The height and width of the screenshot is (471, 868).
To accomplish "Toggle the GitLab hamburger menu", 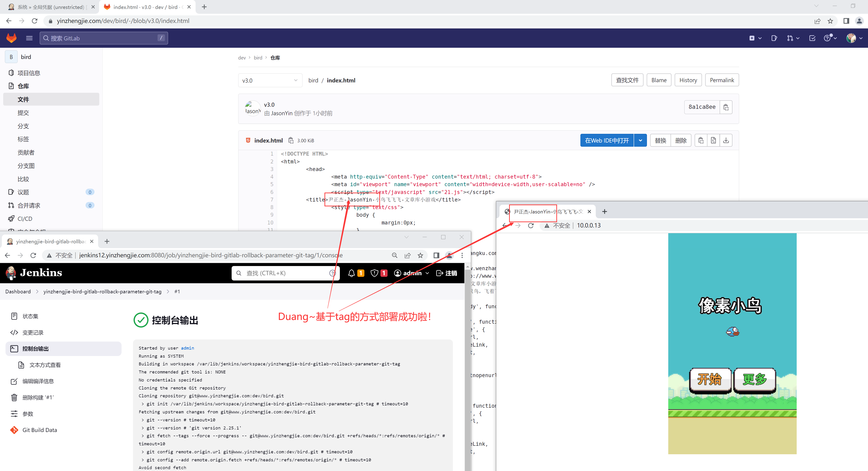I will pyautogui.click(x=29, y=38).
